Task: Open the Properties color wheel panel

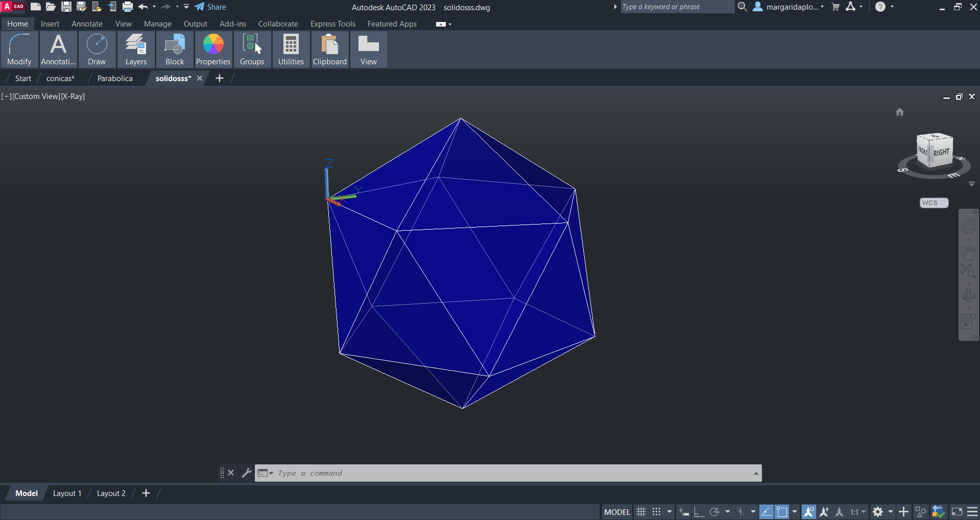Action: (213, 49)
